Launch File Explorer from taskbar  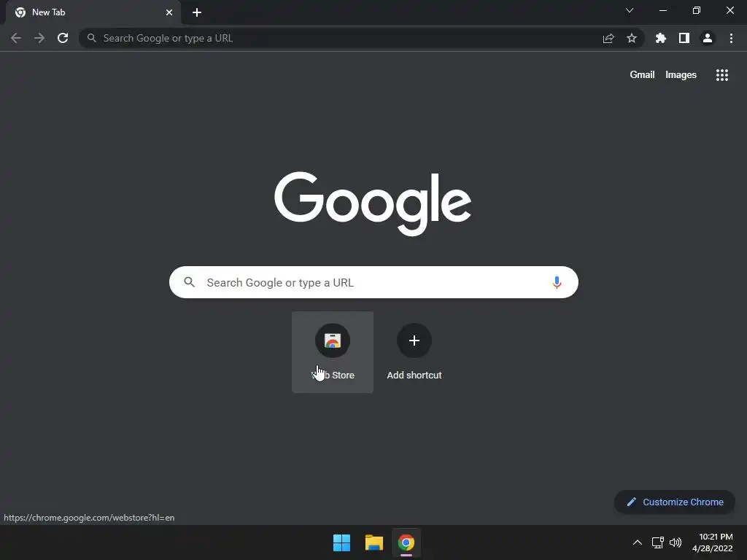(374, 542)
